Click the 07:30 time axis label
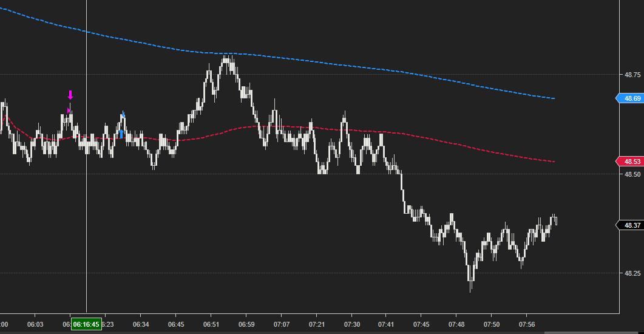 (352, 324)
